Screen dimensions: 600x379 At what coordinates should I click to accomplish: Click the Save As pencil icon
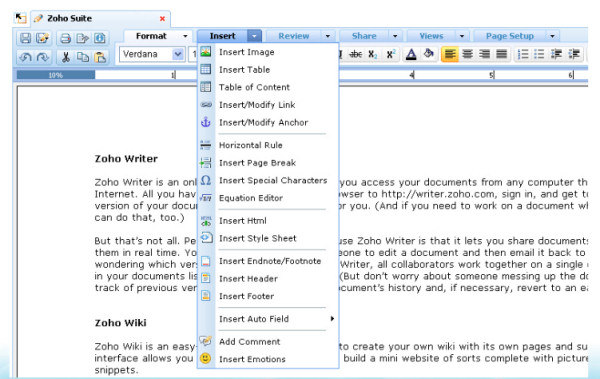coord(43,38)
